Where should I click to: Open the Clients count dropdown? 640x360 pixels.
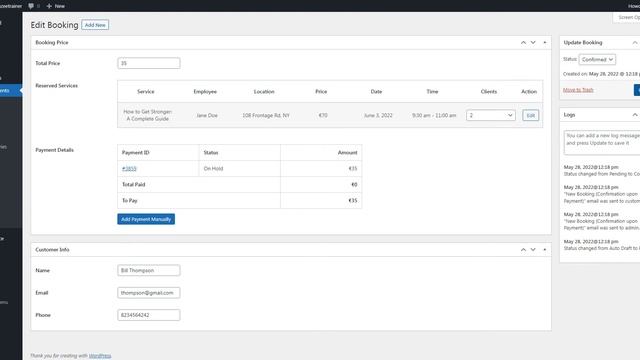pyautogui.click(x=491, y=116)
